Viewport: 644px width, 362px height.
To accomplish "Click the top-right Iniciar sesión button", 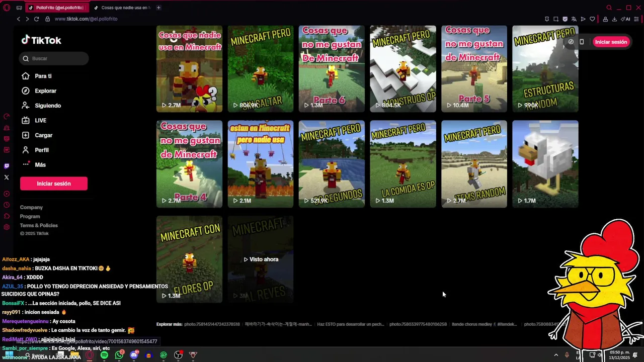I will (611, 42).
